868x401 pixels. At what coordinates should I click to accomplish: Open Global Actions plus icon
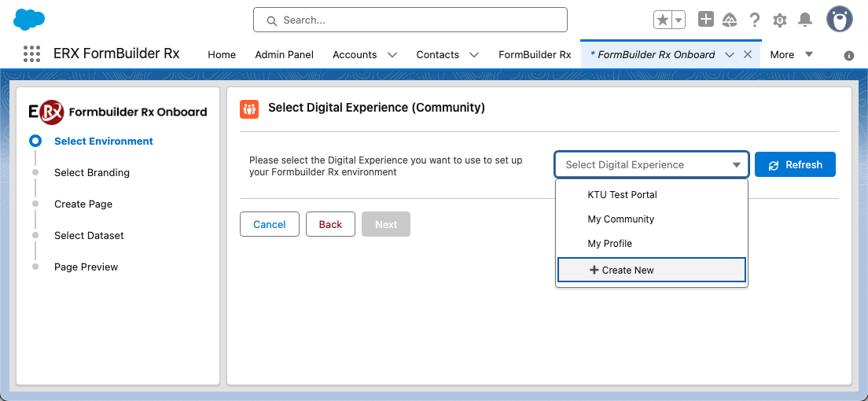[706, 20]
